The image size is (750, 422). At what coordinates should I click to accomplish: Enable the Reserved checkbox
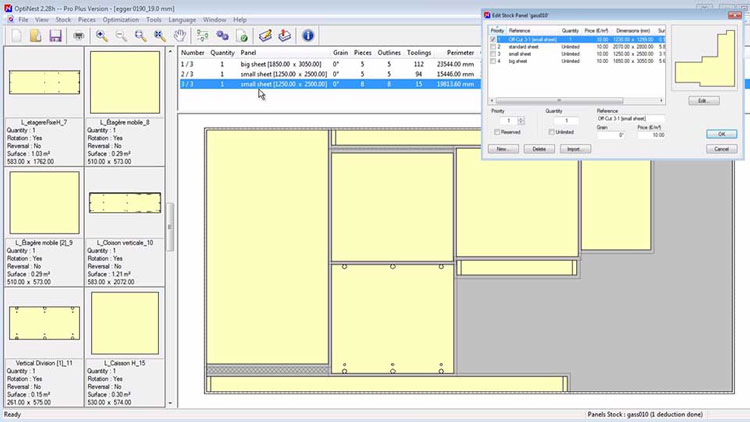click(x=497, y=132)
